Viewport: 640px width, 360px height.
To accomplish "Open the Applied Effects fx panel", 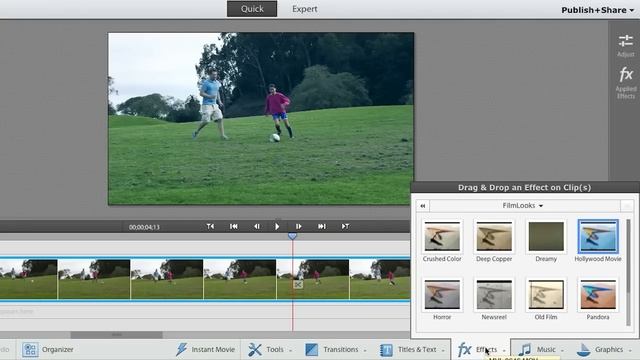I will click(x=626, y=75).
